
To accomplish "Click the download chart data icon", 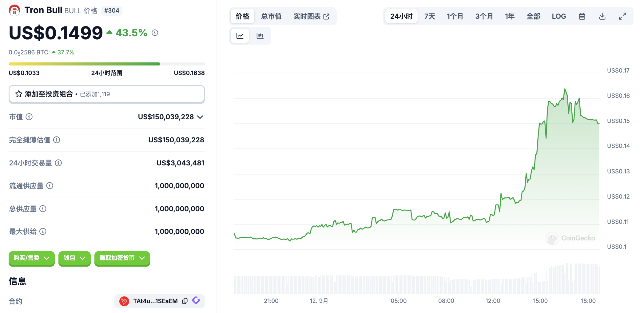I will [x=602, y=16].
